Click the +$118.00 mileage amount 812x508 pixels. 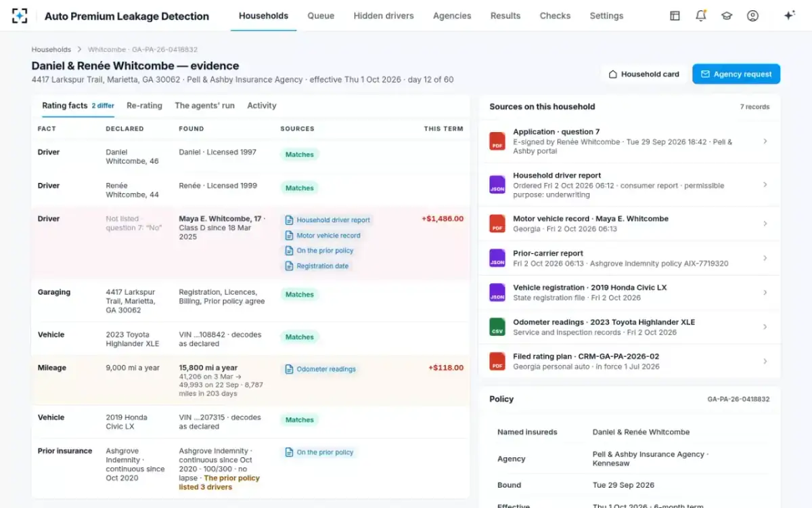tap(446, 368)
